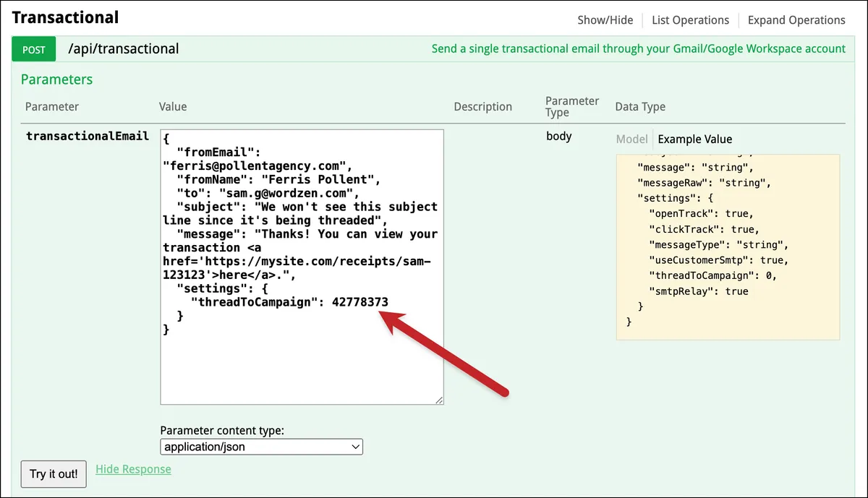The image size is (868, 498).
Task: Click the Transactional section heading
Action: click(65, 17)
